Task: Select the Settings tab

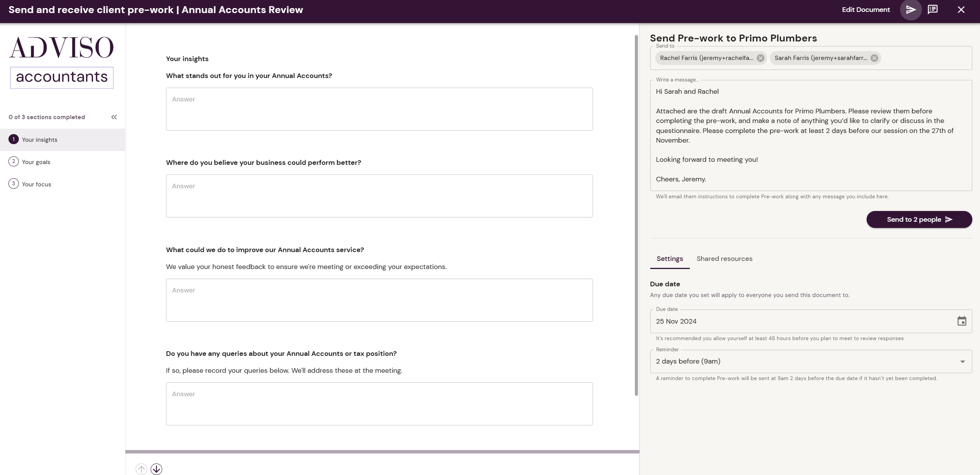Action: [x=669, y=258]
